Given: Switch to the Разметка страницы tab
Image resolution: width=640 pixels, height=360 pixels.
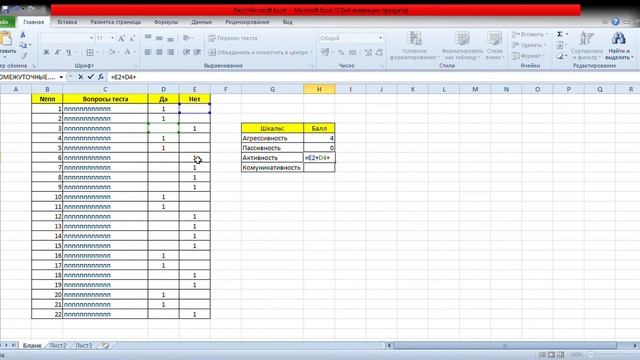Looking at the screenshot, I should (x=116, y=22).
